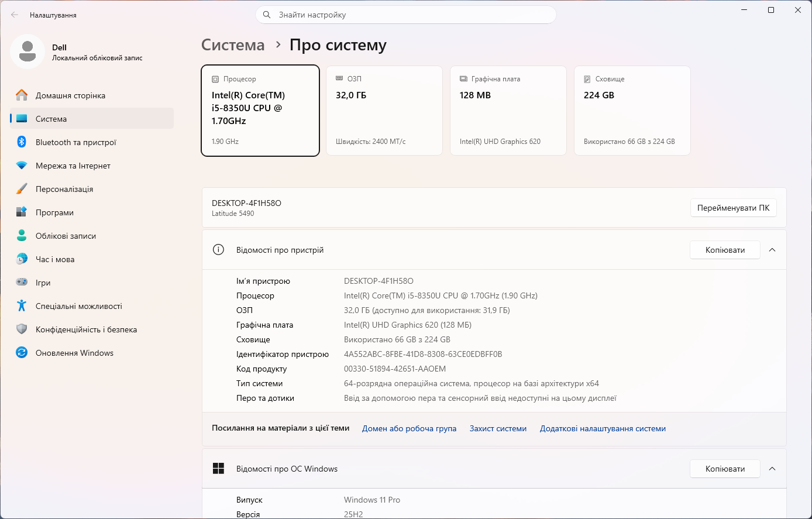
Task: Open Додаткові налаштування системи link
Action: point(603,429)
